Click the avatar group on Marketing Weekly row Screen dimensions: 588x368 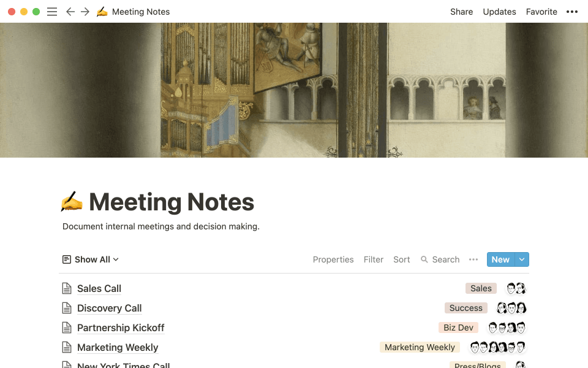(497, 347)
